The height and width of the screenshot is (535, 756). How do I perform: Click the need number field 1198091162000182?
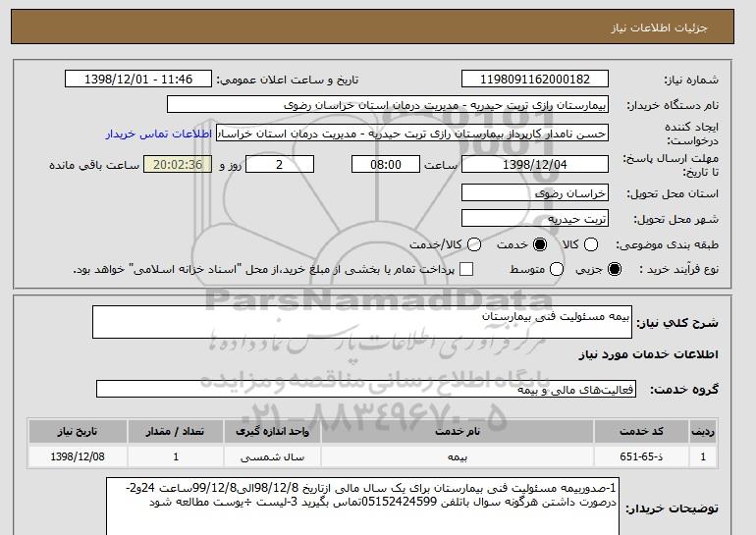(x=535, y=80)
